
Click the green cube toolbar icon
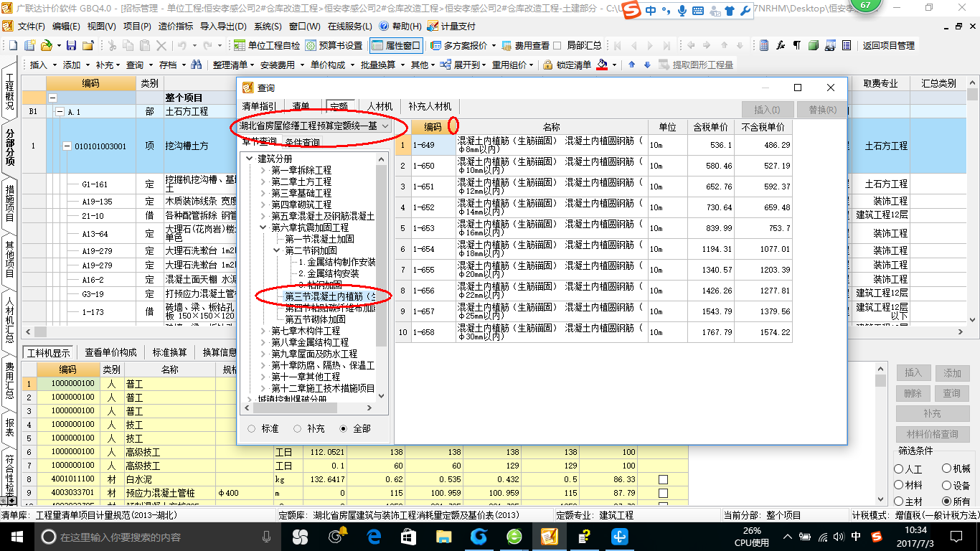click(x=813, y=45)
